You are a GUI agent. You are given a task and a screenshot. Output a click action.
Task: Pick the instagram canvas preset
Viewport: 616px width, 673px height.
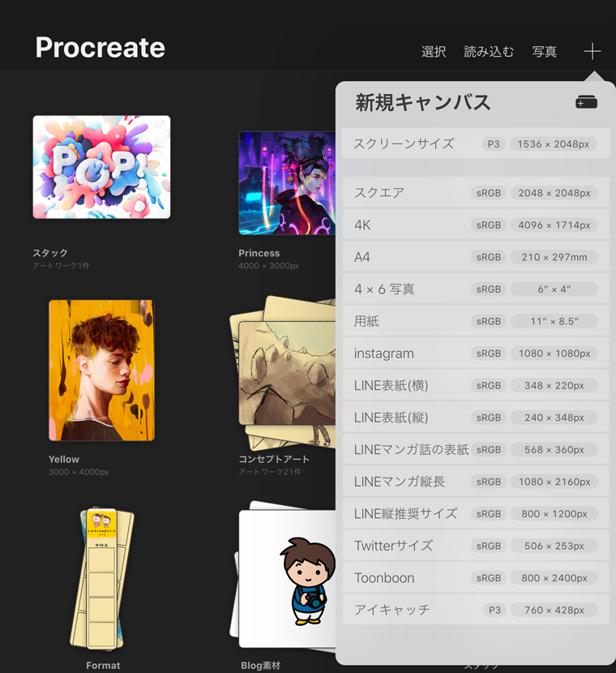pyautogui.click(x=476, y=353)
